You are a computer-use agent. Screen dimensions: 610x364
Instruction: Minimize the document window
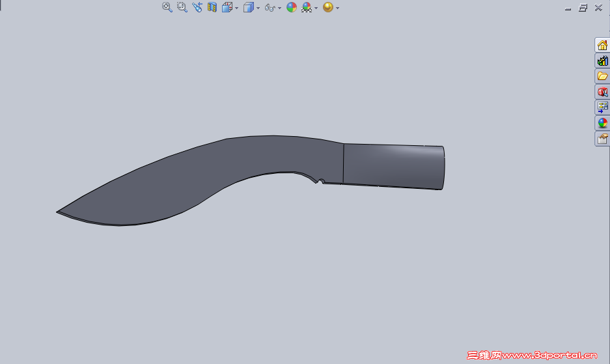coord(568,8)
